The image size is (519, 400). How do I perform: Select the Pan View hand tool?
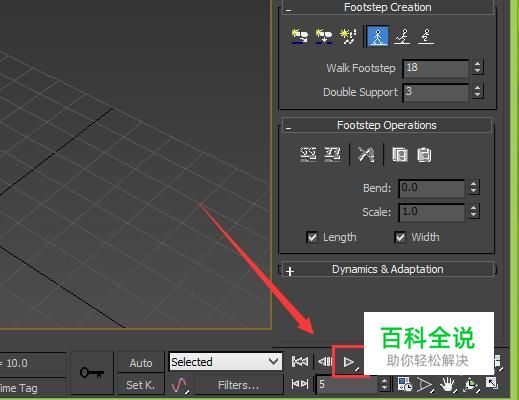447,384
